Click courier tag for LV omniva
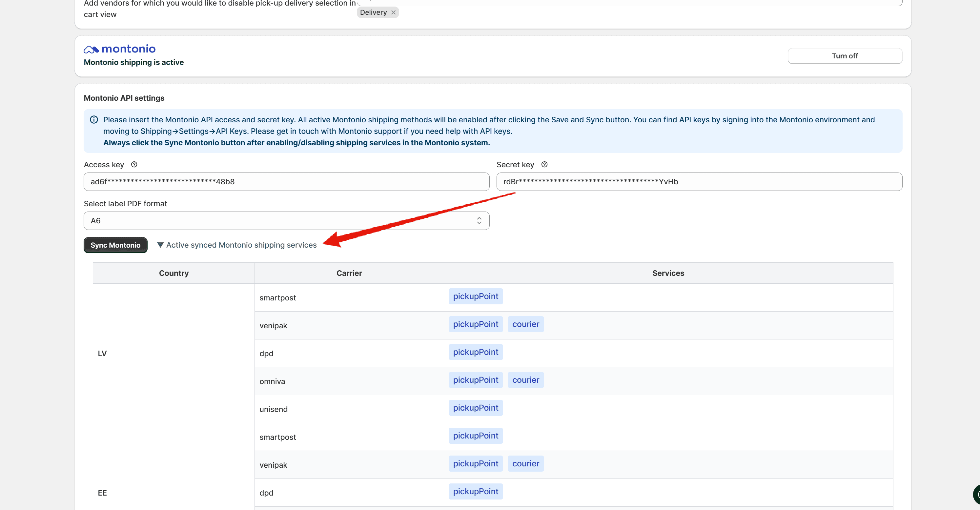This screenshot has width=980, height=510. click(x=525, y=380)
